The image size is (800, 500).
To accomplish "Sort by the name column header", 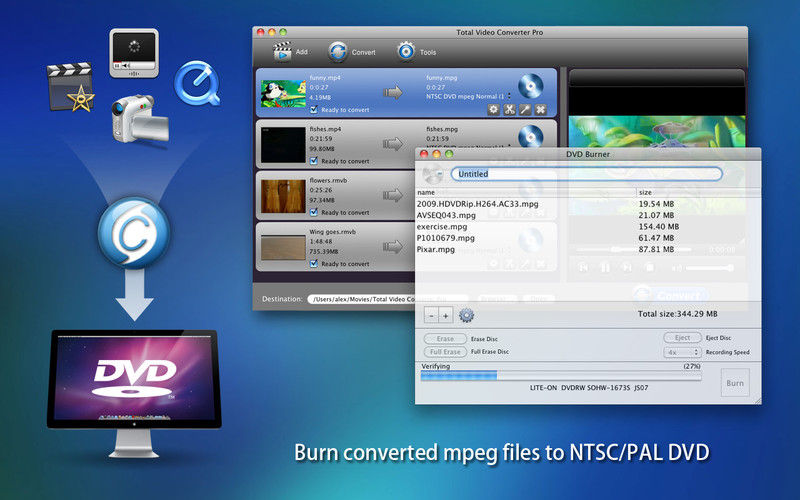I will tap(526, 192).
